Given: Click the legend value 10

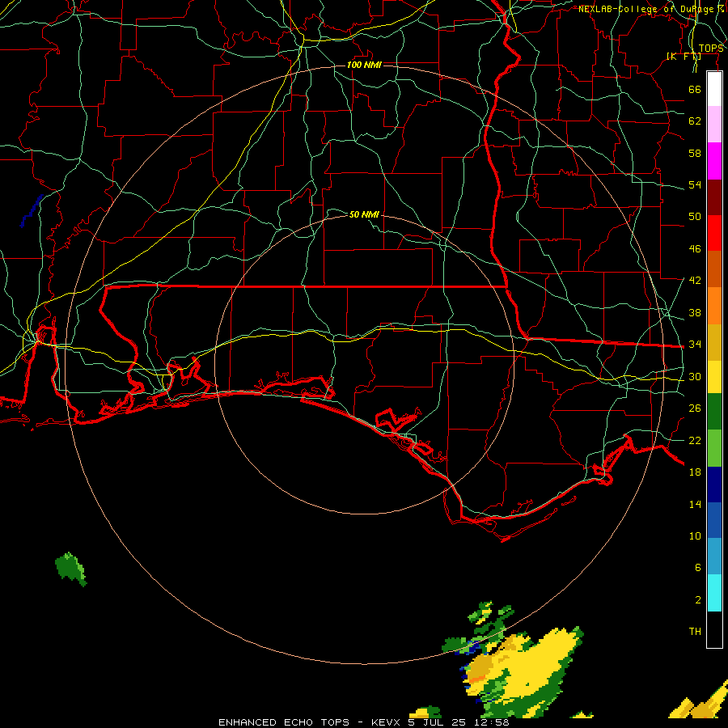Looking at the screenshot, I should pos(695,536).
